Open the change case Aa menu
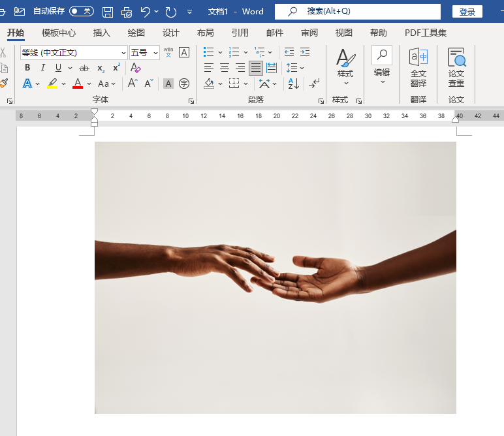This screenshot has height=436, width=504. point(106,84)
